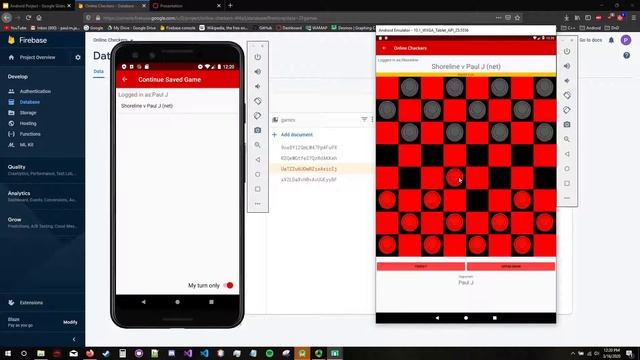Click volume down on the tablet emulator toolbar
The image size is (640, 360).
pyautogui.click(x=567, y=81)
